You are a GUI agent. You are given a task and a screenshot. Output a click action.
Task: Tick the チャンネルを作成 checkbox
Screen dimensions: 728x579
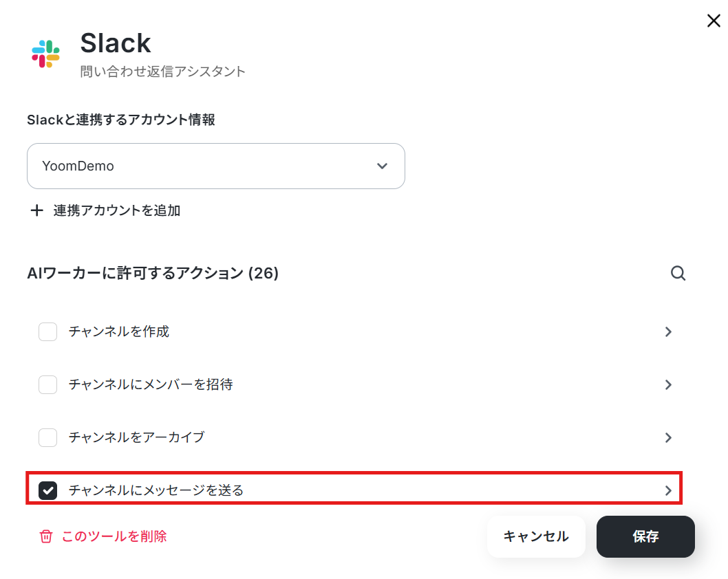tap(47, 331)
